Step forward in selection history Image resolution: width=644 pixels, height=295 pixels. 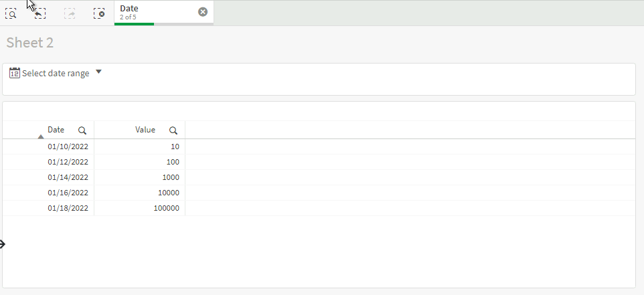(70, 13)
